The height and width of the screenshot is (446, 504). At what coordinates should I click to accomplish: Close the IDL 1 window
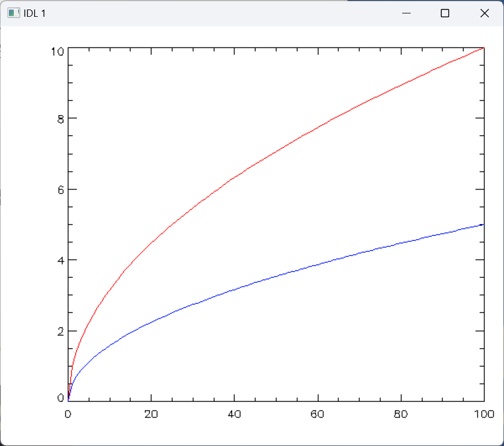tap(484, 13)
